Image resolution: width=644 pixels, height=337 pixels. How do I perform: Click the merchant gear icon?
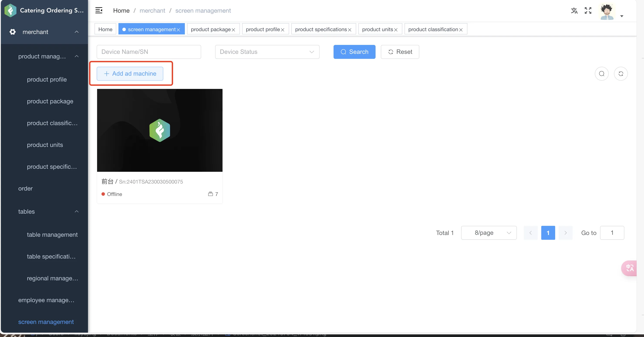[12, 32]
